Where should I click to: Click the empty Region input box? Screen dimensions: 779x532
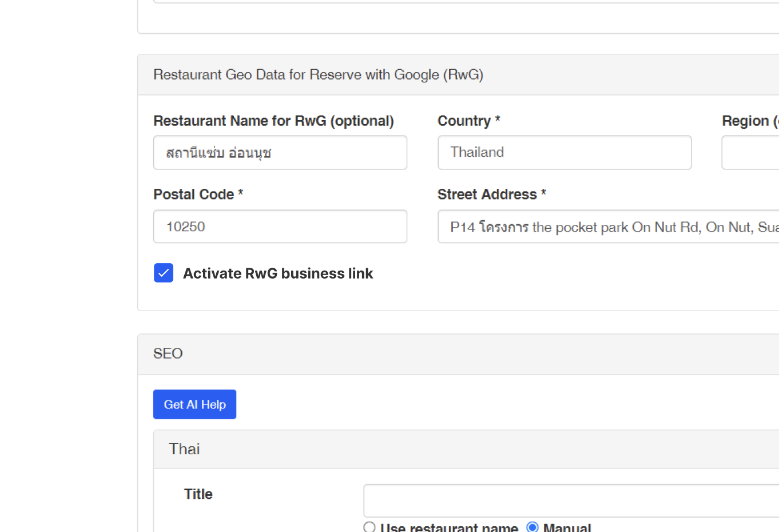coord(750,153)
